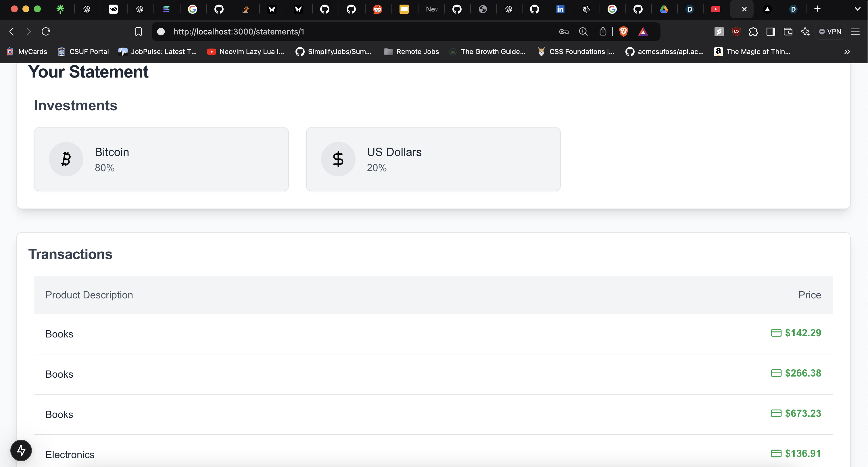This screenshot has height=467, width=868.
Task: Click the page bookmark icon
Action: tap(139, 32)
